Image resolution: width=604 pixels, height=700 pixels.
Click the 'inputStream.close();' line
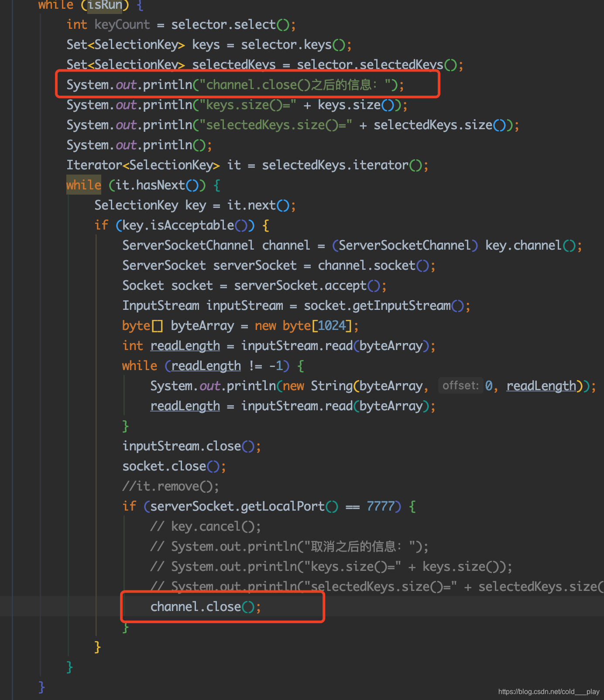[192, 446]
